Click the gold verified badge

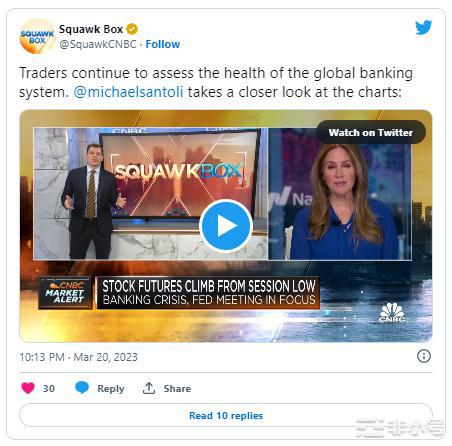132,29
